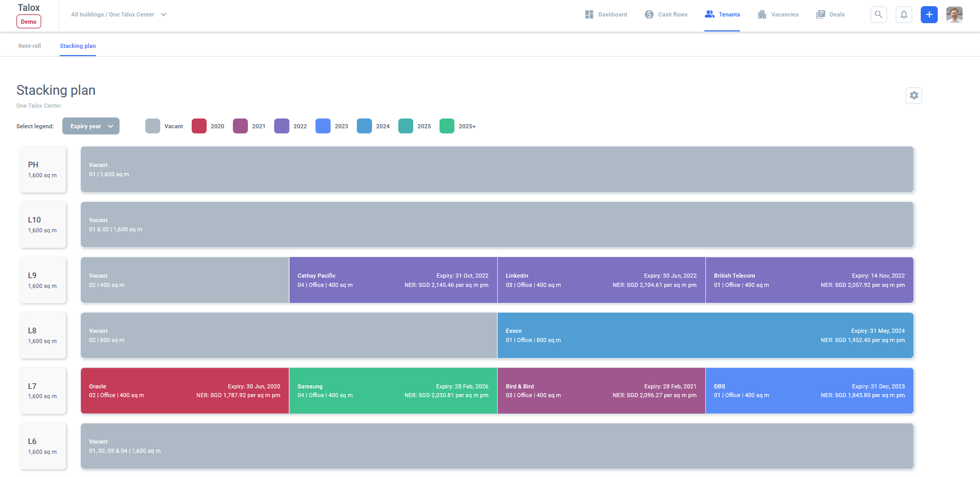Select the Stacking plan tab
The image size is (980, 477).
pos(78,46)
